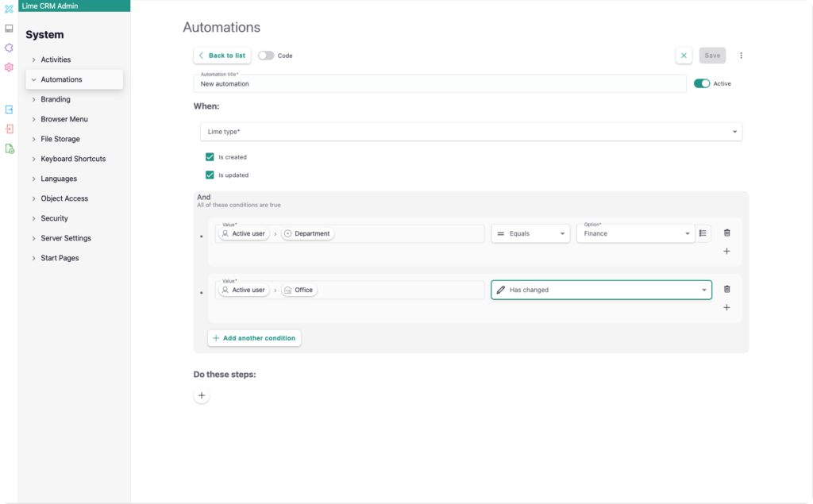Expand the Browser Menu chevron

click(33, 119)
